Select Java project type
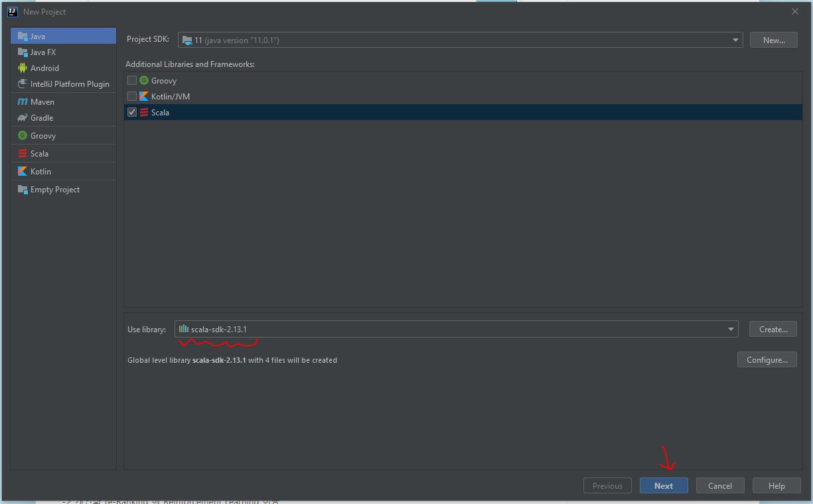The width and height of the screenshot is (813, 504). pos(63,36)
